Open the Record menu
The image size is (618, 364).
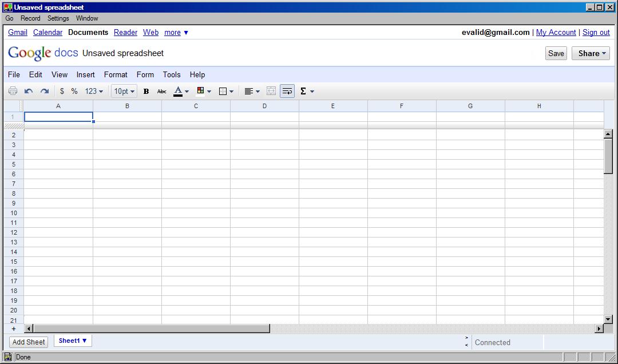30,18
